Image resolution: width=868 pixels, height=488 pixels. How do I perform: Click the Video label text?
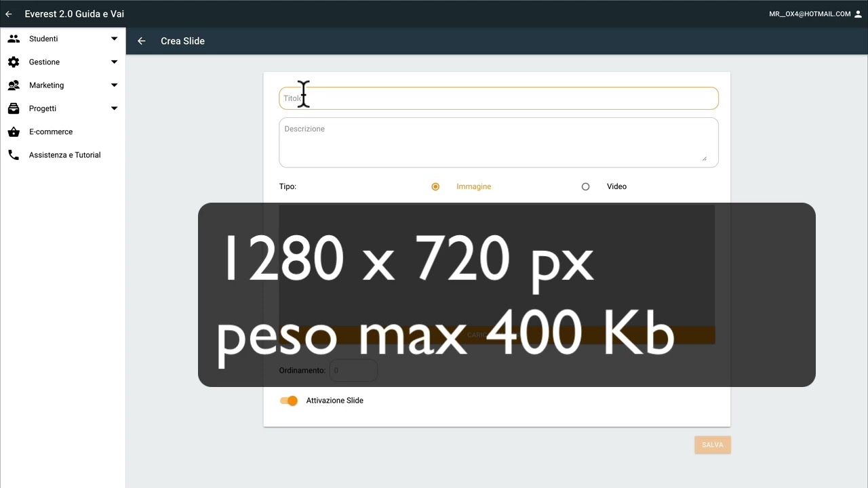point(616,186)
